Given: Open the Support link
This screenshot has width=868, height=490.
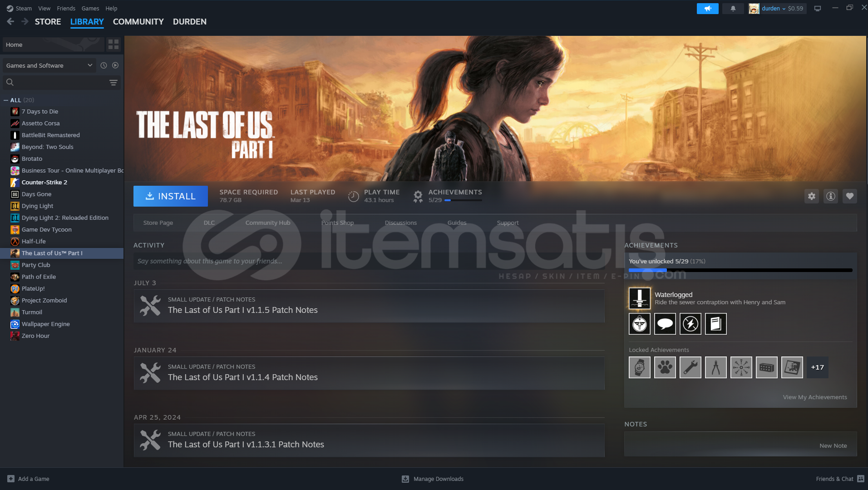Looking at the screenshot, I should tap(508, 223).
